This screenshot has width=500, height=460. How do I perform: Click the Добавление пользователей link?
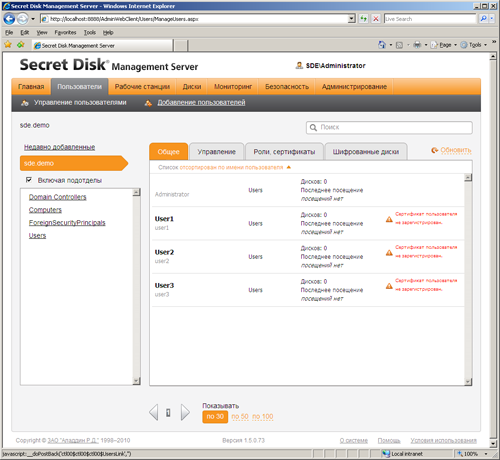[x=201, y=102]
